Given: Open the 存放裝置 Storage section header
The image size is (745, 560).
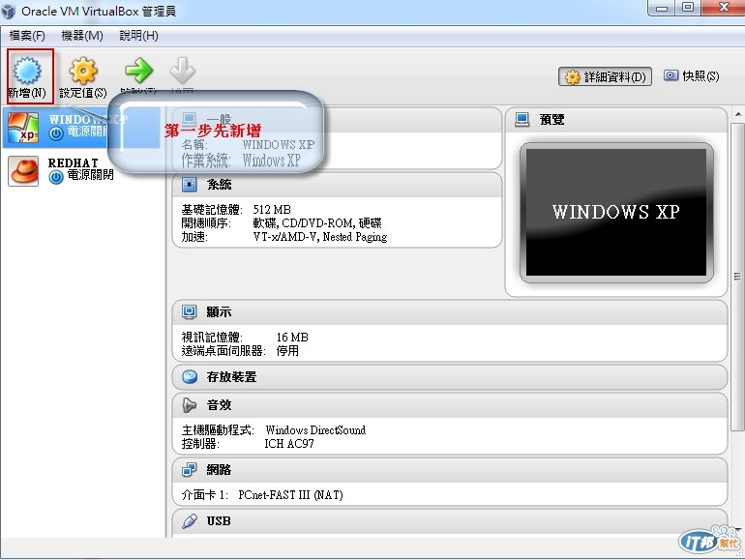Looking at the screenshot, I should pos(450,377).
